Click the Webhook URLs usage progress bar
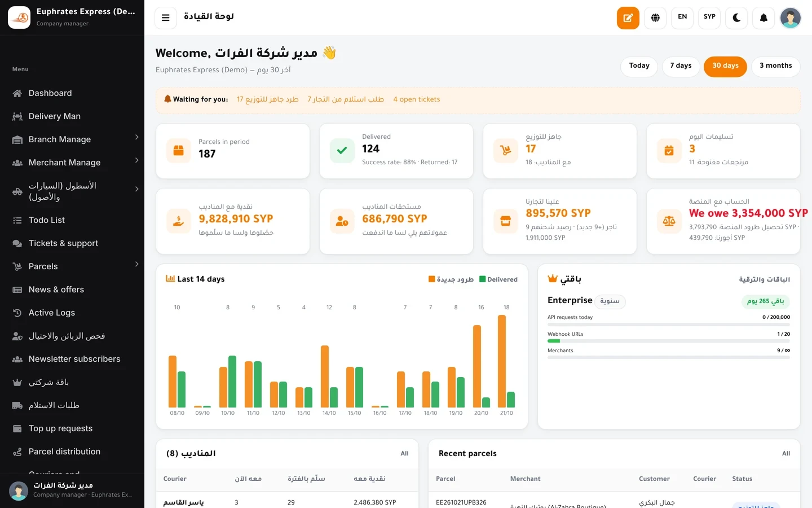The height and width of the screenshot is (508, 812). pos(669,341)
